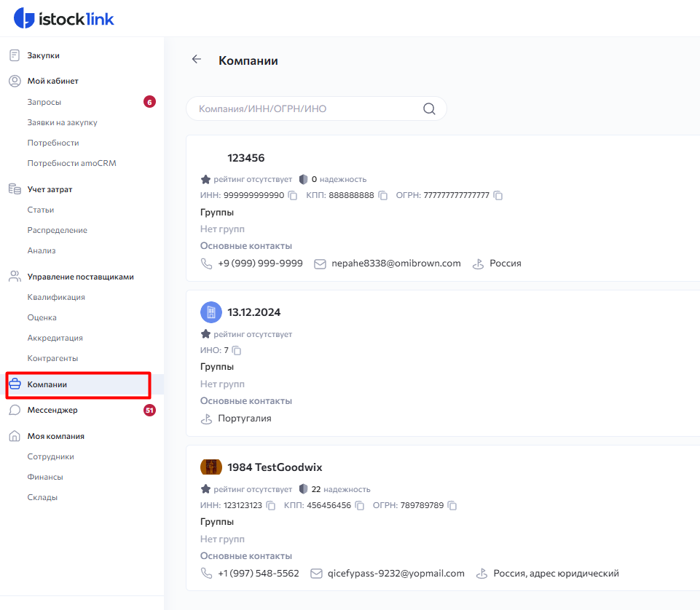
Task: Copy КПП 888888888 value
Action: tap(382, 195)
